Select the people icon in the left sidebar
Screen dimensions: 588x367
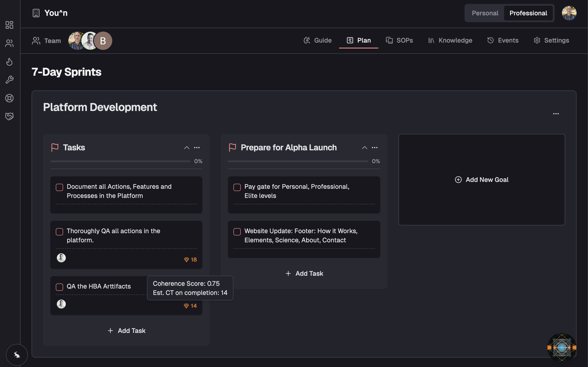[9, 43]
